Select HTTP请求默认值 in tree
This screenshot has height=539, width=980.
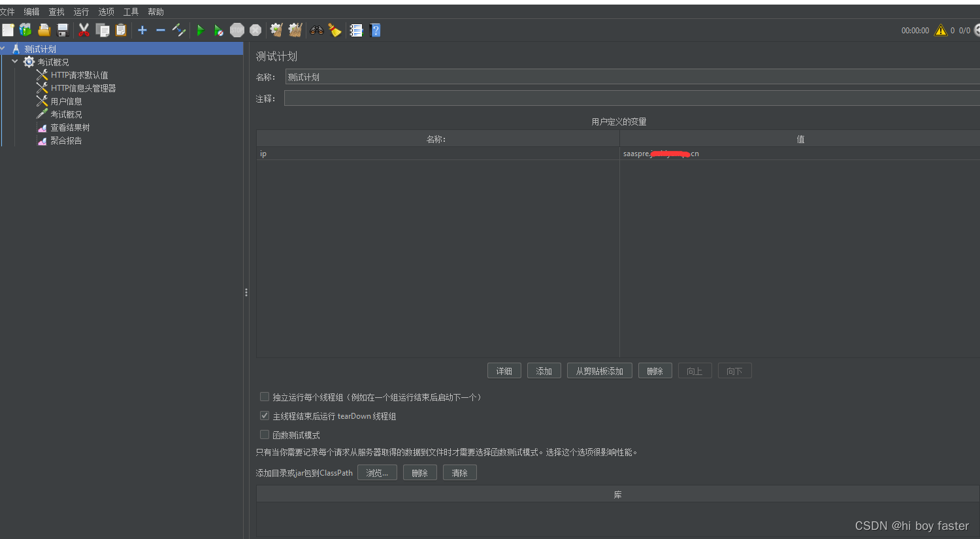pos(79,75)
